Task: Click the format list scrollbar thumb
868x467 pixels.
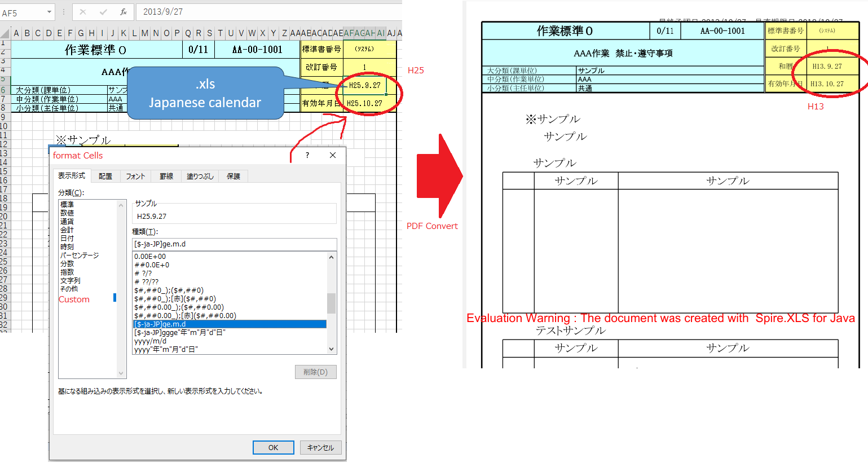Action: (332, 303)
